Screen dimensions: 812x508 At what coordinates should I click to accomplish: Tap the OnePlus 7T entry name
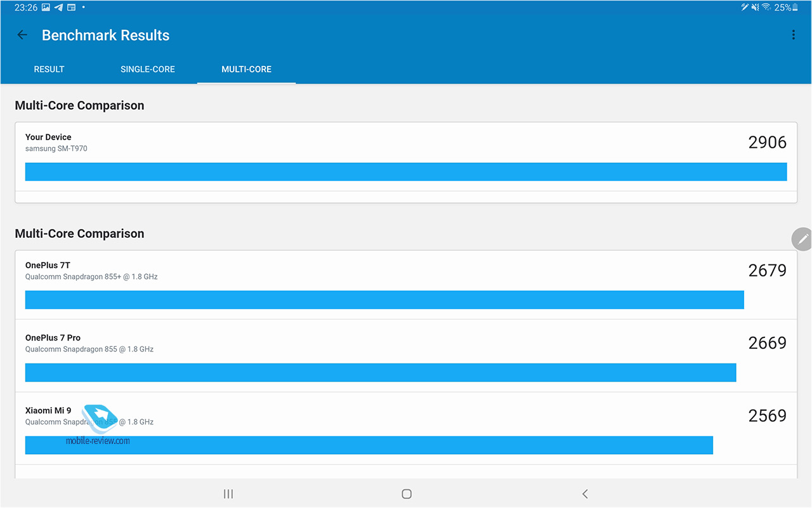pos(48,265)
